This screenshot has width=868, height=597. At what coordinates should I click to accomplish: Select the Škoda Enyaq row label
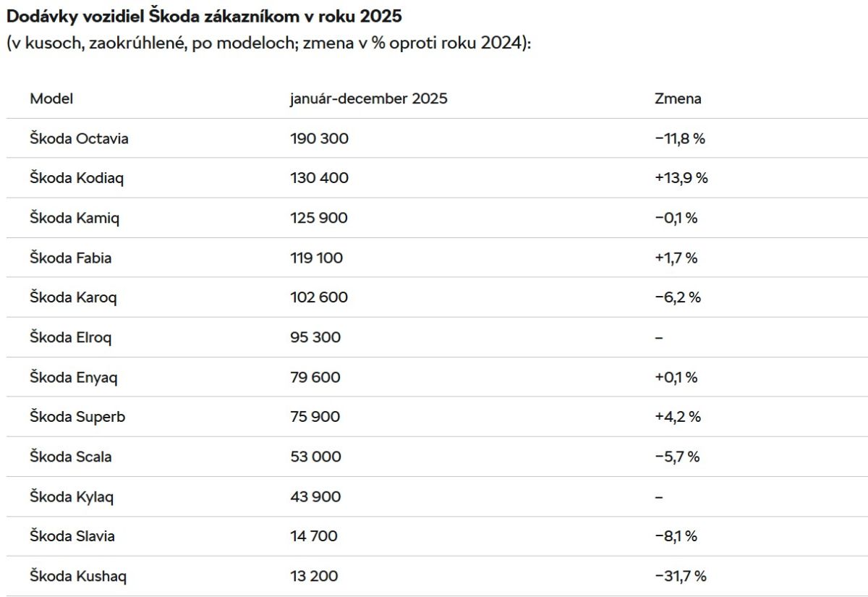(x=73, y=377)
